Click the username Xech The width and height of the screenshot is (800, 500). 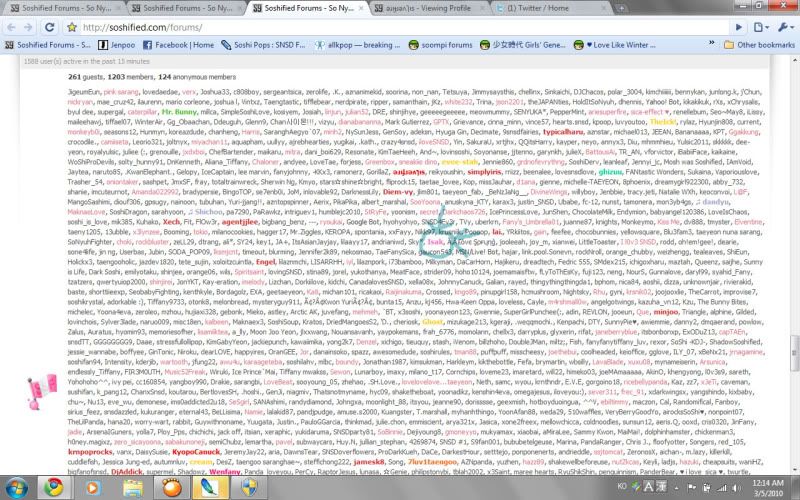pyautogui.click(x=171, y=222)
